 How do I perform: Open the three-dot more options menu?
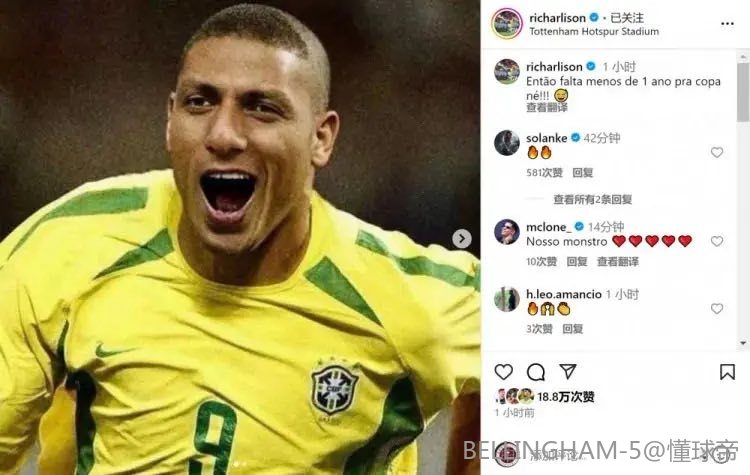[x=727, y=24]
